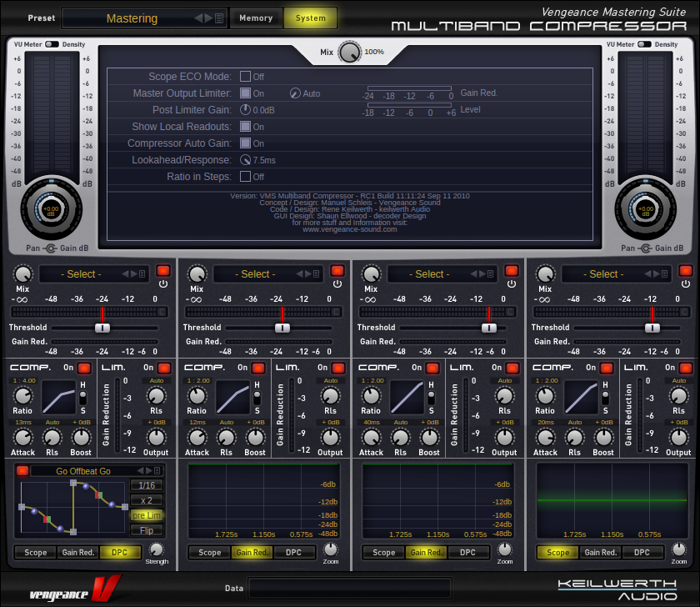Image resolution: width=700 pixels, height=607 pixels.
Task: Click the Post Limiter Gain knob
Action: [x=246, y=109]
